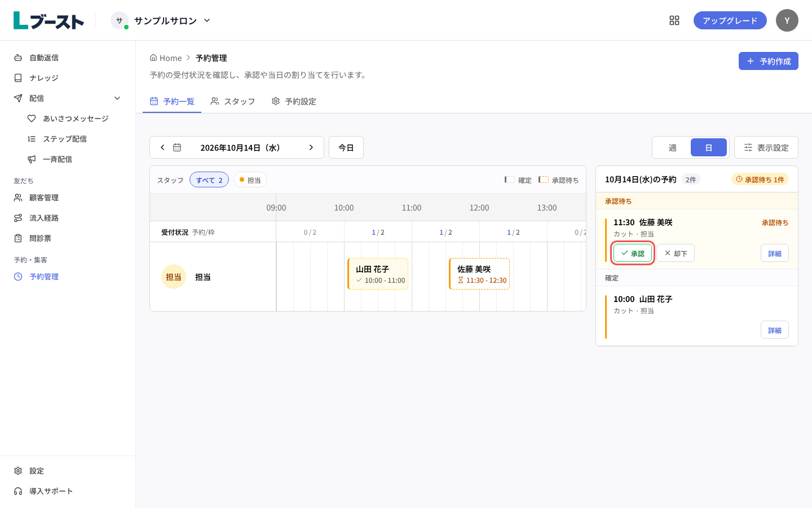Image resolution: width=812 pixels, height=508 pixels.
Task: Switch calendar to 日 view
Action: coord(709,147)
